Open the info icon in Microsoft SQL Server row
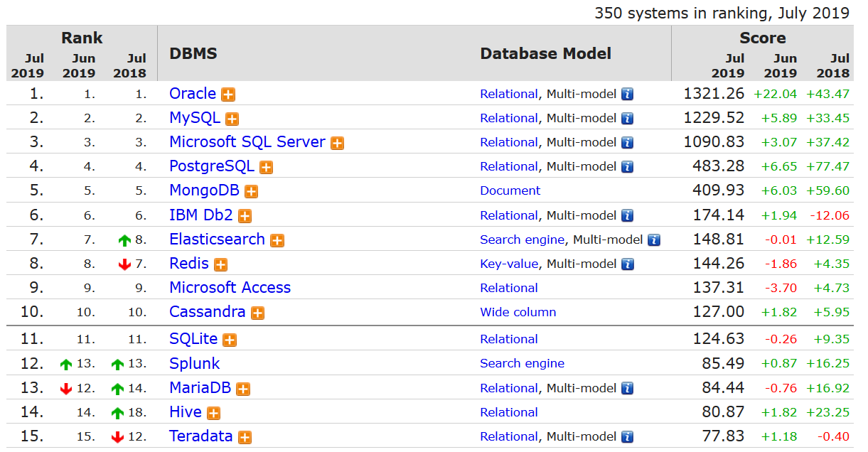Image resolution: width=868 pixels, height=452 pixels. coord(627,142)
